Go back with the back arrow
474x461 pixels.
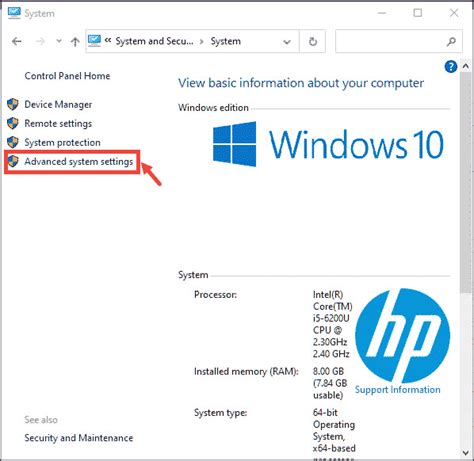[x=17, y=41]
